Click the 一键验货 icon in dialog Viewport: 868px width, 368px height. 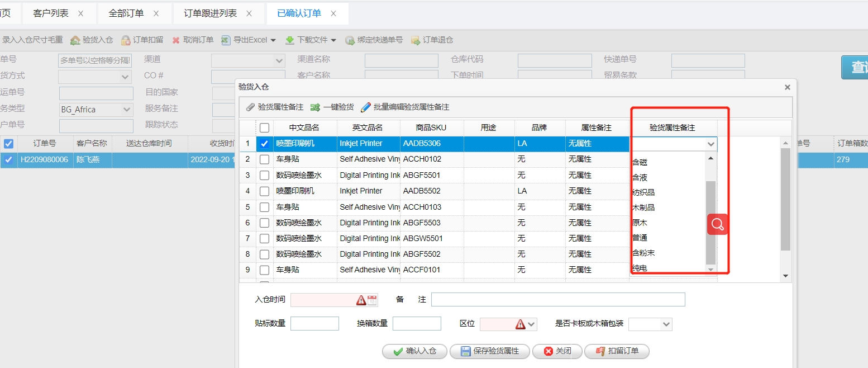[x=315, y=107]
